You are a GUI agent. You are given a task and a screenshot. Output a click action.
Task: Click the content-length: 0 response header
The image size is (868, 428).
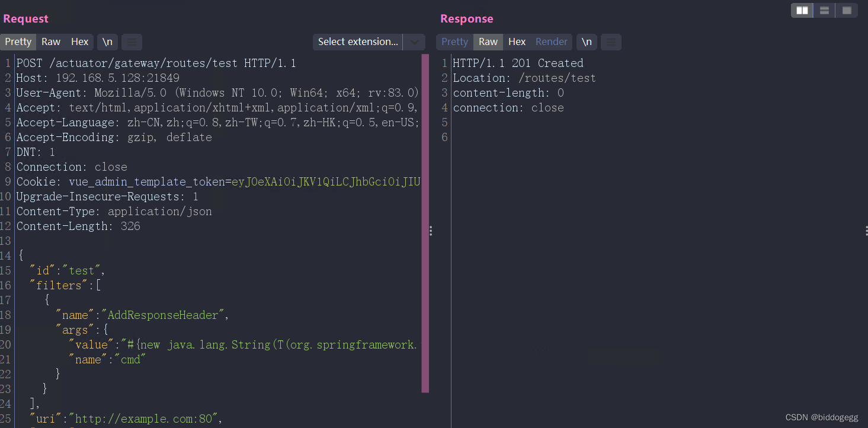coord(508,92)
